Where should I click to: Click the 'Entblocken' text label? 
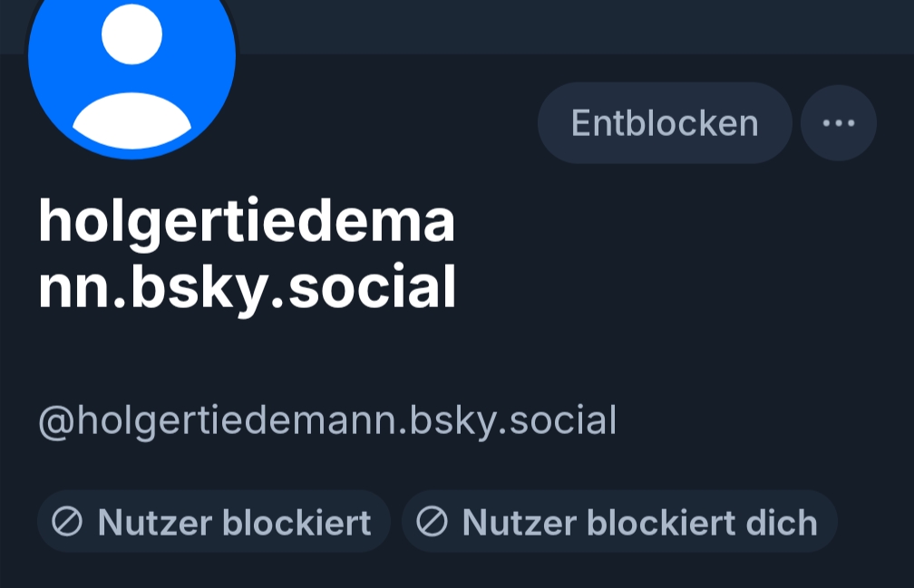tap(665, 123)
